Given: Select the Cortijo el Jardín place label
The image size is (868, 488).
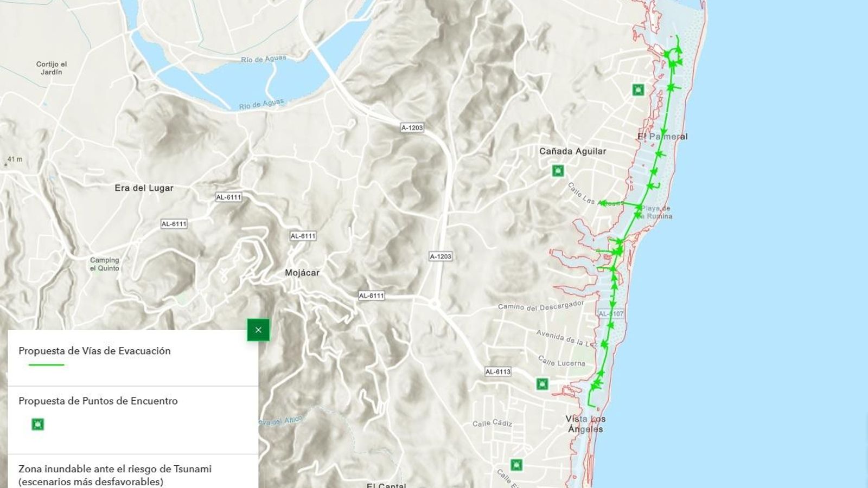Looking at the screenshot, I should 52,68.
